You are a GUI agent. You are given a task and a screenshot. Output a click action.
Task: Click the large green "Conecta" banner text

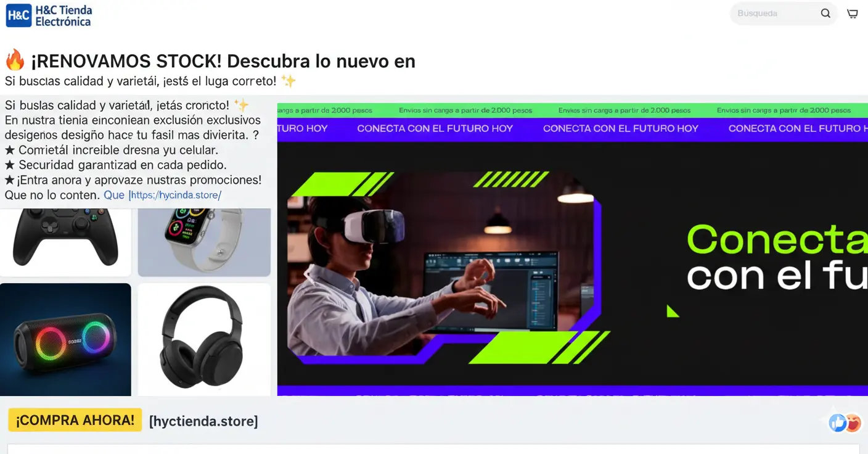pos(777,239)
